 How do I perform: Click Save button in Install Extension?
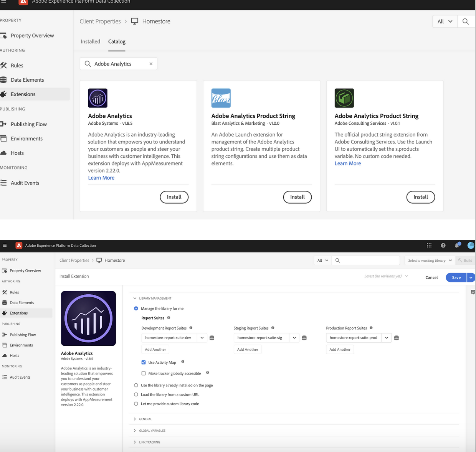pyautogui.click(x=456, y=277)
